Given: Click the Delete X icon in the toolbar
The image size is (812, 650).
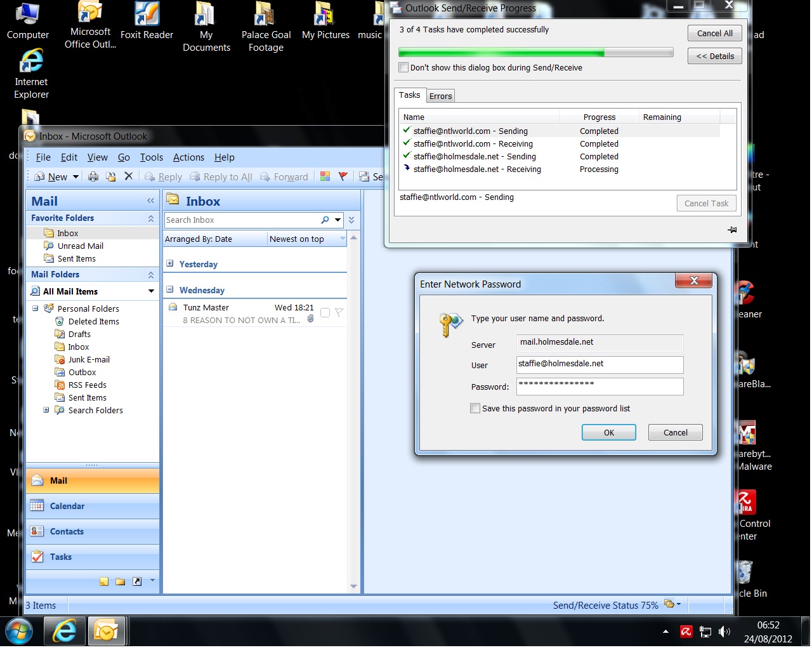Looking at the screenshot, I should [x=129, y=176].
